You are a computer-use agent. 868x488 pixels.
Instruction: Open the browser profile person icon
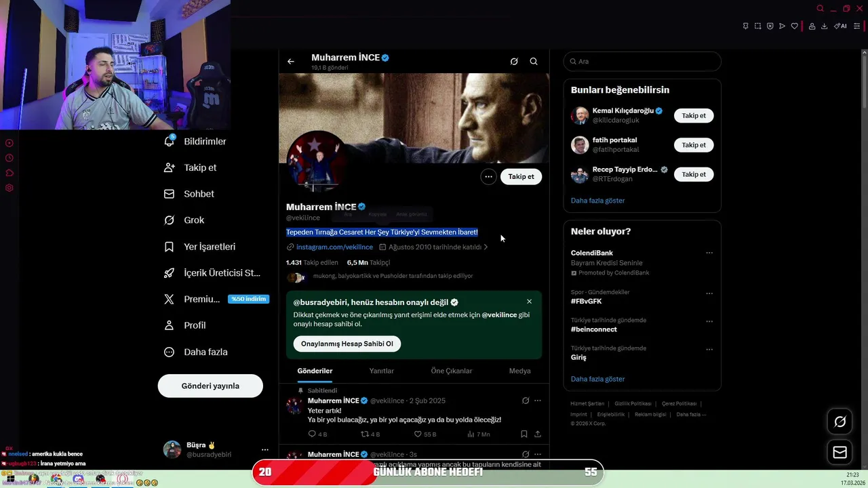(812, 26)
